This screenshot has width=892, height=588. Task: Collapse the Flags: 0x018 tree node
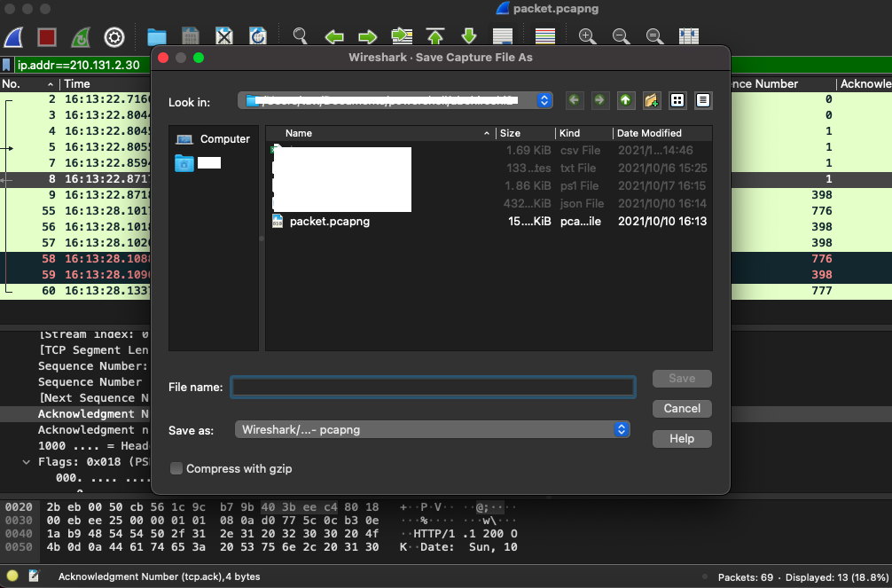click(27, 462)
